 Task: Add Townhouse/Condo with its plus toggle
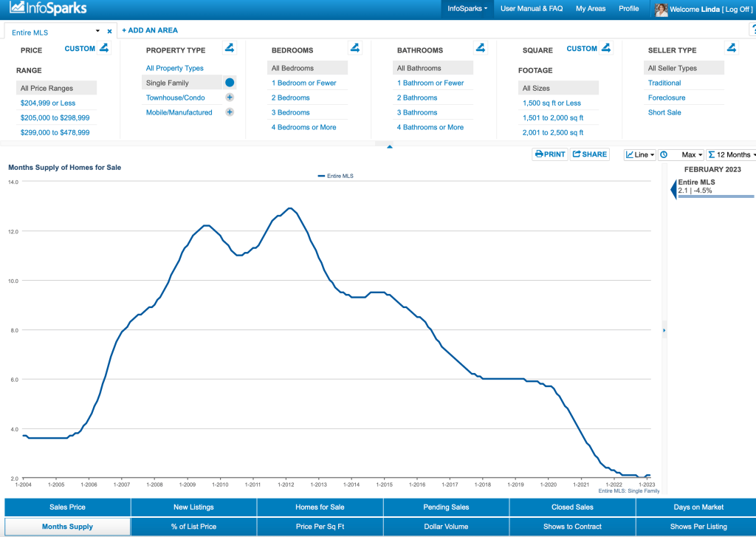pos(230,98)
